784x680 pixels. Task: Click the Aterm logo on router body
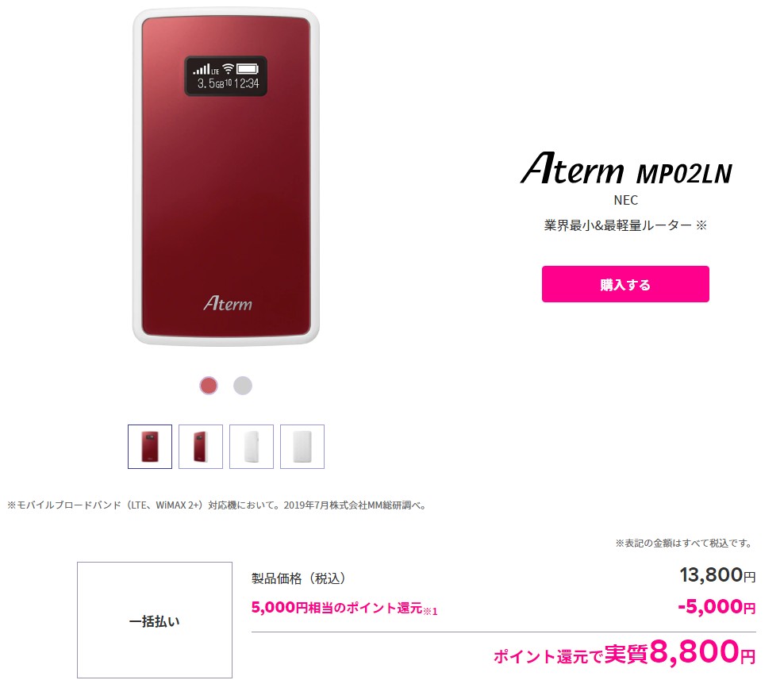click(x=228, y=303)
